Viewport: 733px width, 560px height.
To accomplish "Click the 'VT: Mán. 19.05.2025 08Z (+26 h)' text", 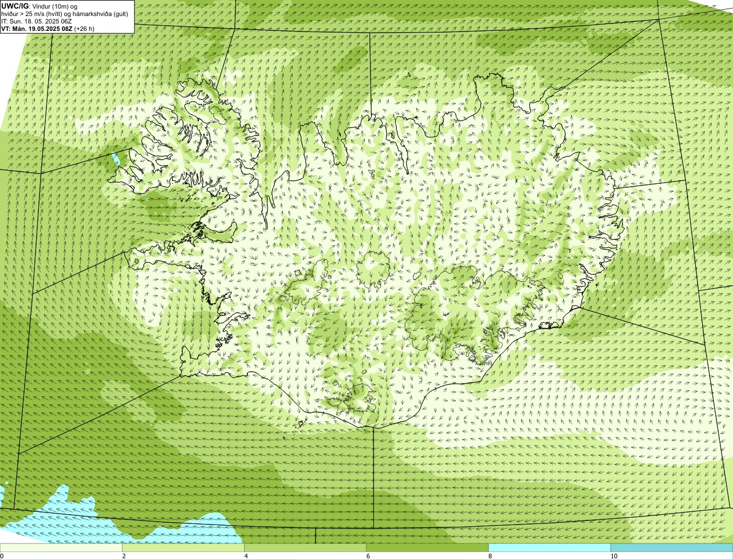I will (x=48, y=29).
